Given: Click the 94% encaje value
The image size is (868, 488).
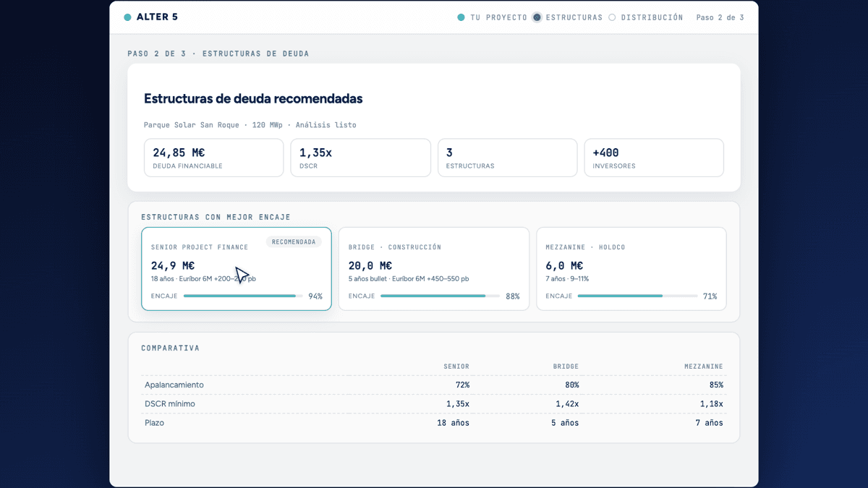Looking at the screenshot, I should tap(315, 296).
